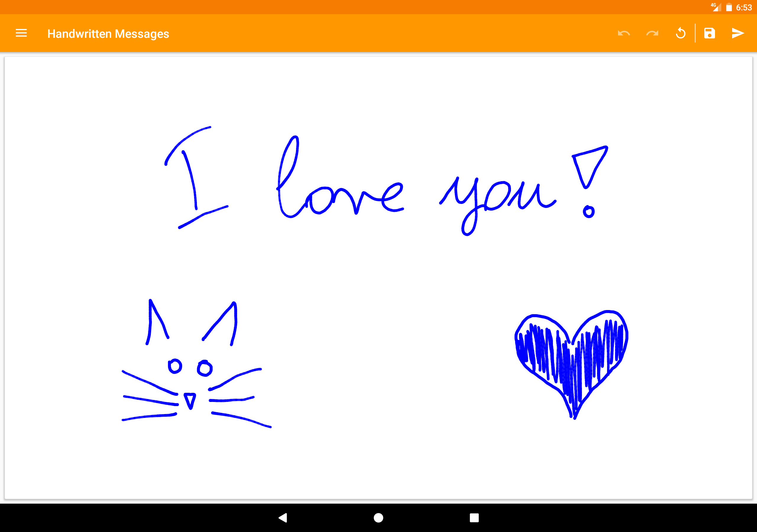Tap the 6:53 clock in status bar

744,7
